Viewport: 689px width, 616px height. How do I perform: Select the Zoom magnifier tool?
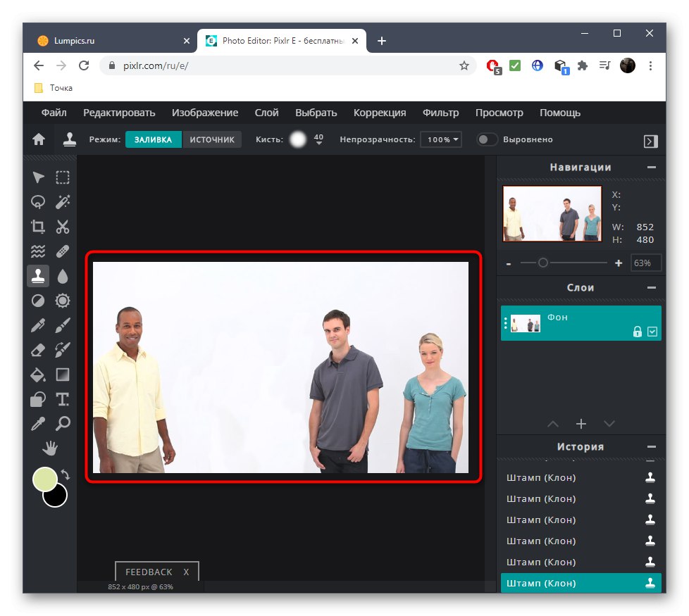[x=63, y=424]
